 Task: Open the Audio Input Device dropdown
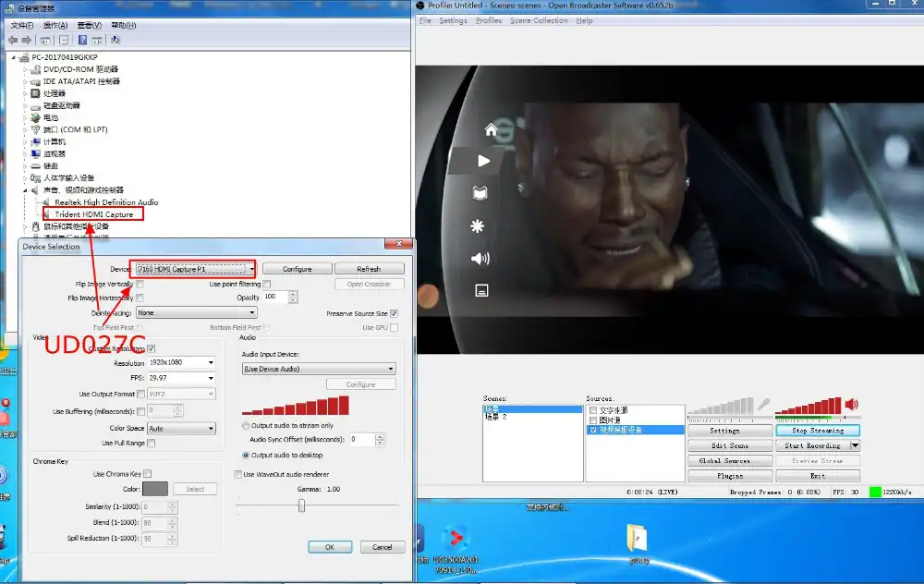click(x=319, y=369)
